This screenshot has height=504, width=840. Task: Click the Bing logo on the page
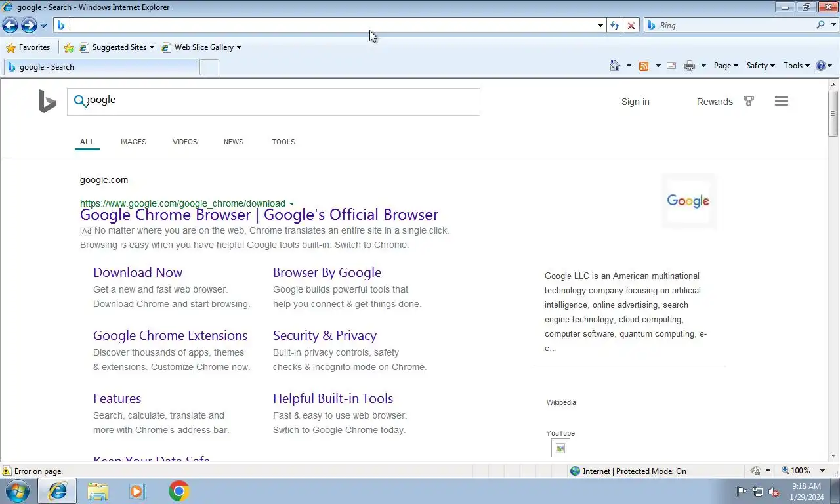[47, 102]
